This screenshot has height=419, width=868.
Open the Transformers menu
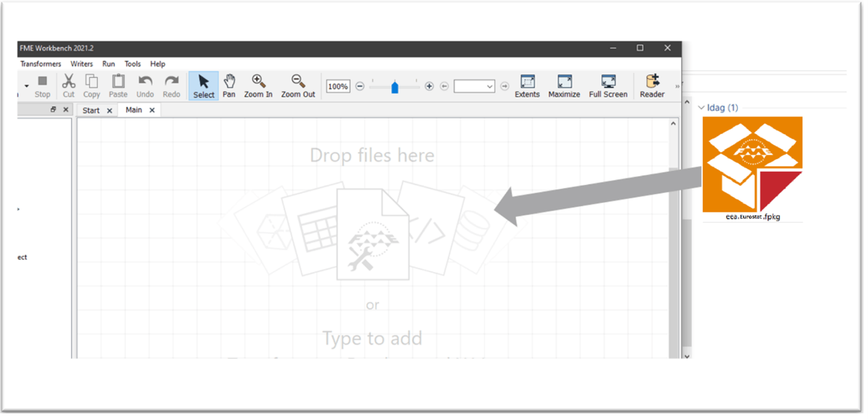pyautogui.click(x=40, y=64)
